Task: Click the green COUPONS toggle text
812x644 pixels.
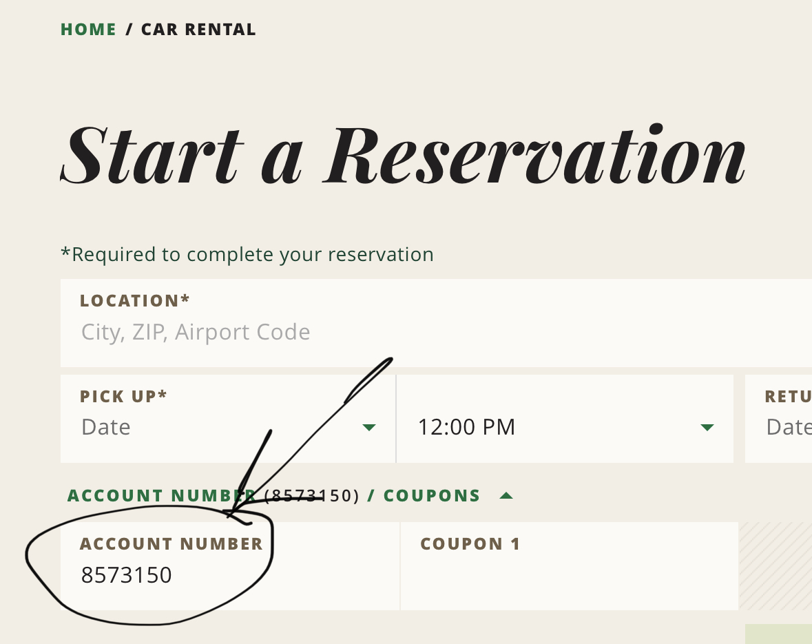Action: pos(432,496)
